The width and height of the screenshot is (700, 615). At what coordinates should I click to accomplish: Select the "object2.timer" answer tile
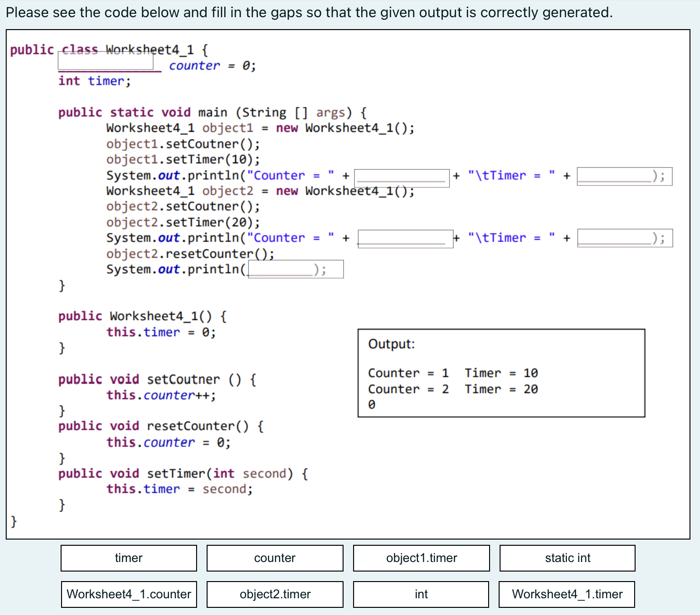pyautogui.click(x=274, y=594)
